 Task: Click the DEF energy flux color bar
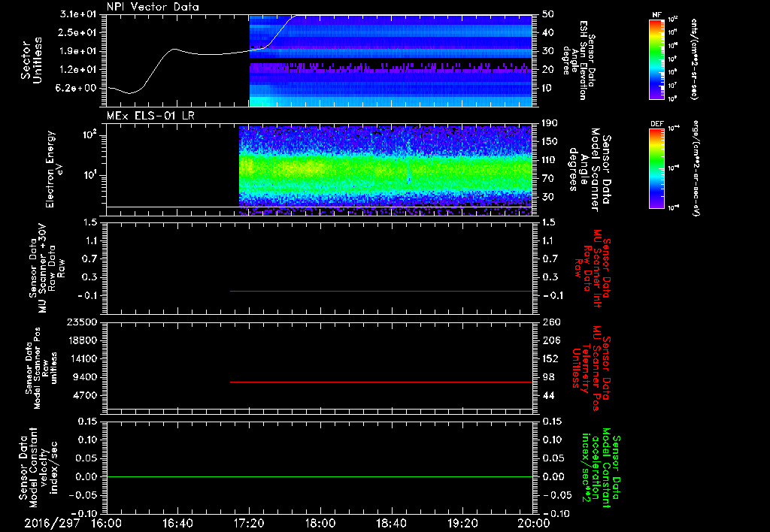[657, 168]
